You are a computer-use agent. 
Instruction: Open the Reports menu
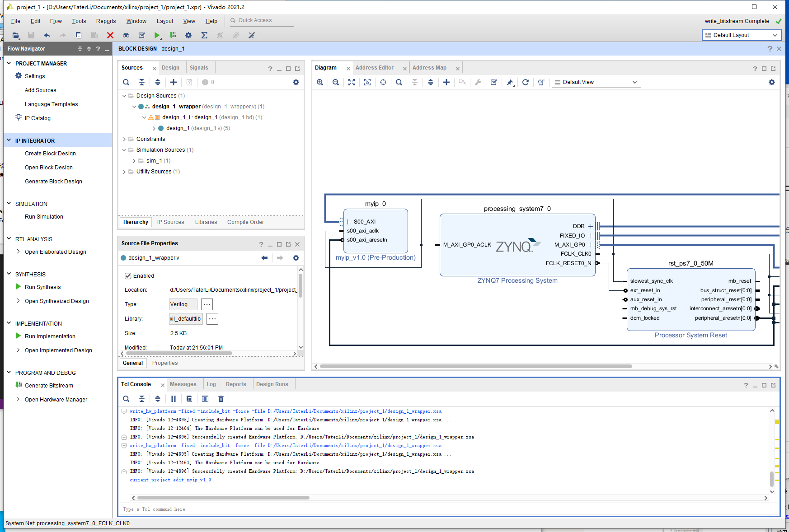106,21
